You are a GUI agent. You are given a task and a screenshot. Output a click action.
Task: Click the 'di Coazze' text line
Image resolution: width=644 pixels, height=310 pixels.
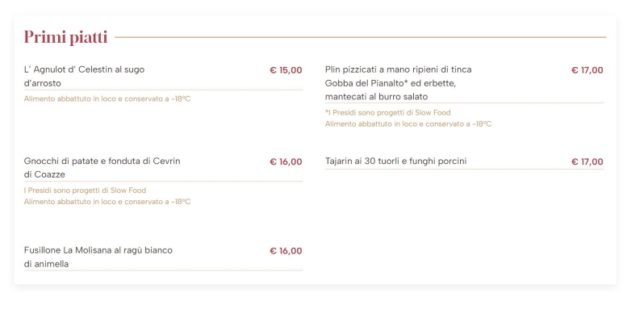[44, 174]
